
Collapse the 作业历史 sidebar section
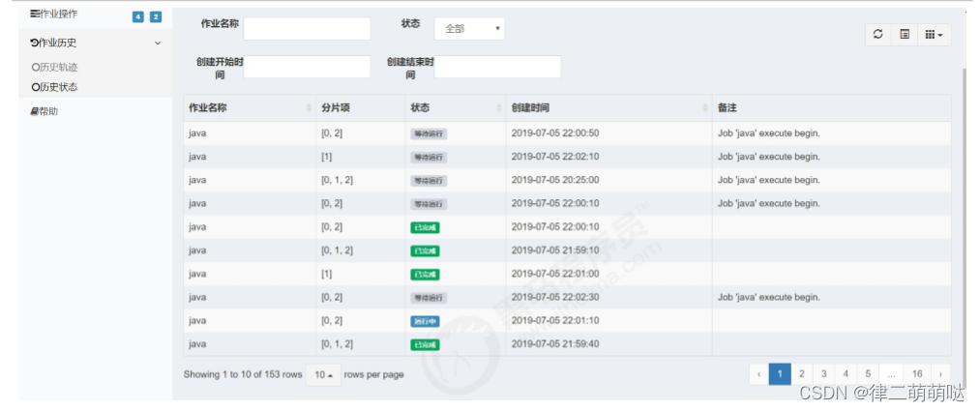(x=96, y=44)
